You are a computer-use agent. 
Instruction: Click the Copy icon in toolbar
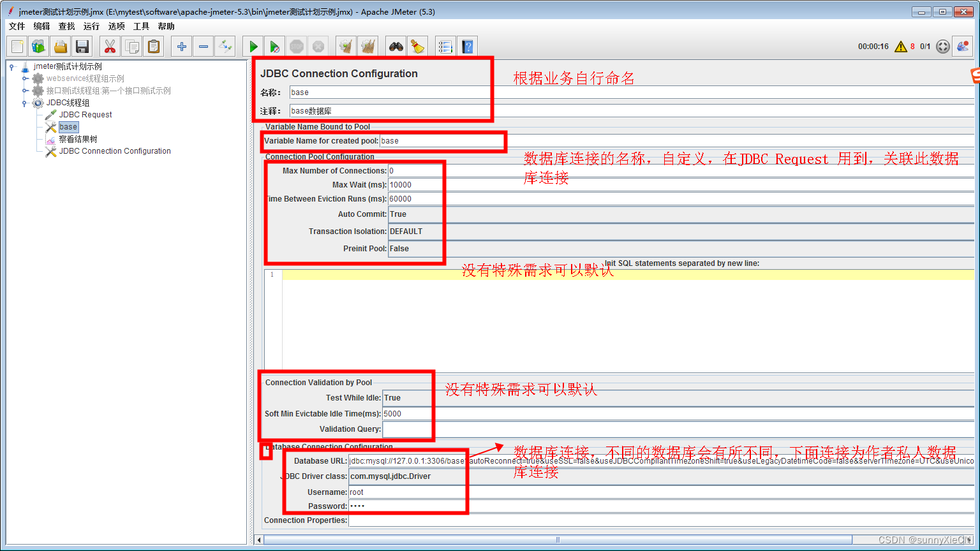(132, 47)
